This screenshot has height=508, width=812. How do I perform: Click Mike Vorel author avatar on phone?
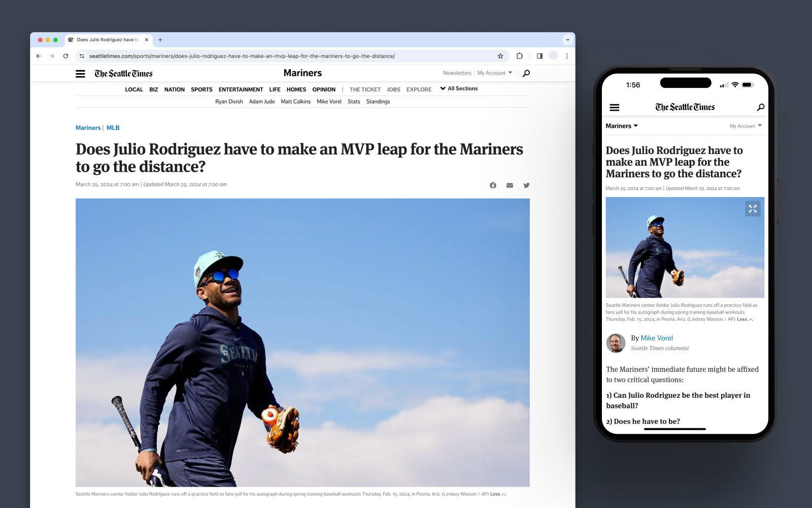(616, 343)
